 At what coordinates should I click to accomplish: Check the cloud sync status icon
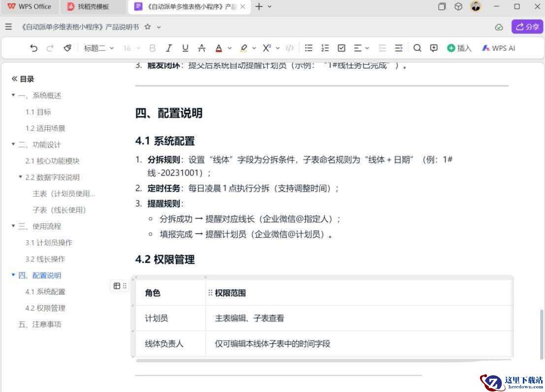click(499, 27)
